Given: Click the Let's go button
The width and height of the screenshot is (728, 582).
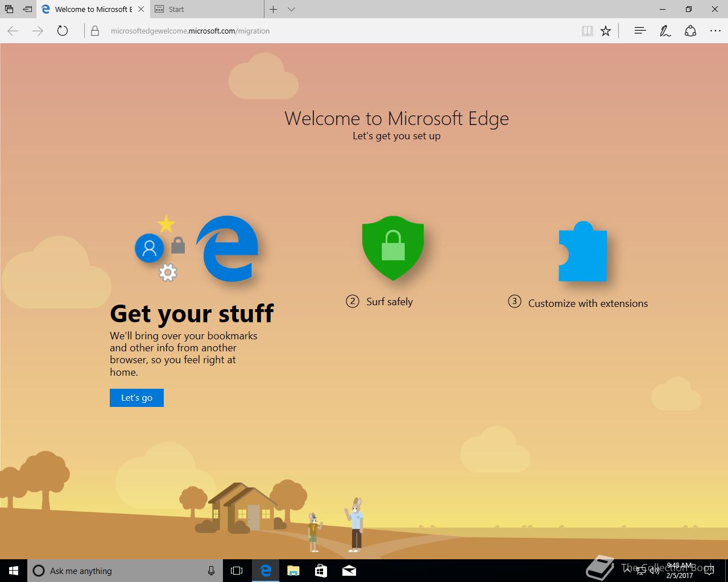Looking at the screenshot, I should (x=136, y=398).
